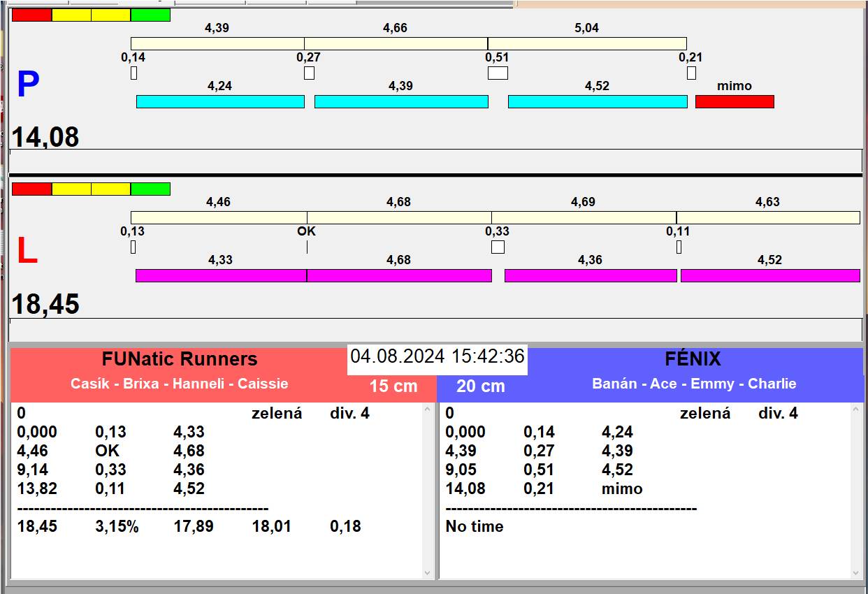Select the magenta 4,33 bar in lane L

pos(221,275)
